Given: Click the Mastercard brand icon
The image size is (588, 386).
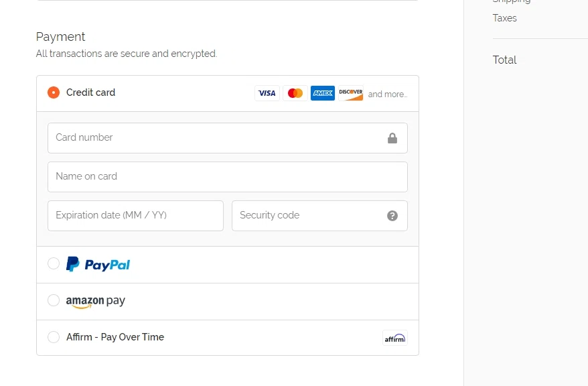Looking at the screenshot, I should tap(295, 92).
